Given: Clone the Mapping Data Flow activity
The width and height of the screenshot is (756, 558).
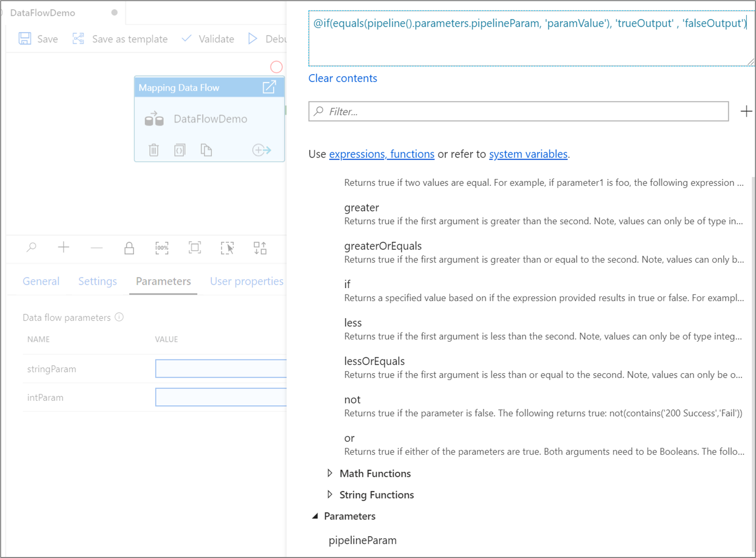Looking at the screenshot, I should coord(206,149).
